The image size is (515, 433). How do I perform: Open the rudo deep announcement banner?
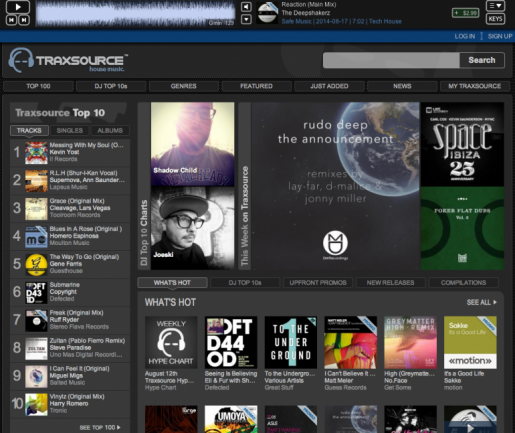tap(336, 186)
